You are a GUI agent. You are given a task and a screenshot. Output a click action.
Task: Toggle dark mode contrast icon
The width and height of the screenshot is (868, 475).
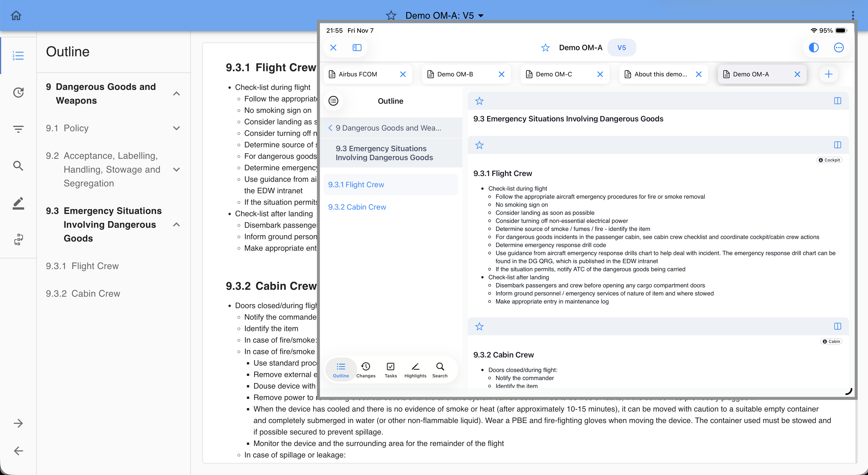click(x=813, y=47)
